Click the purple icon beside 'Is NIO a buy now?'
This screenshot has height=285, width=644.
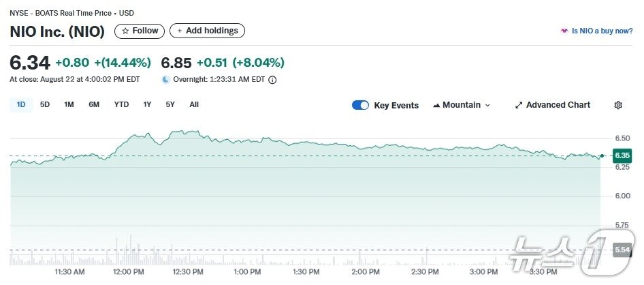point(564,31)
